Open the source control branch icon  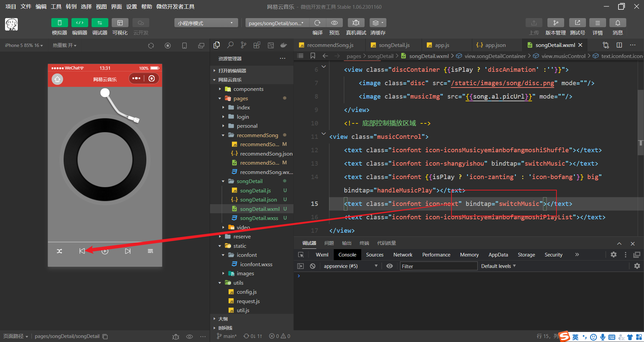point(244,45)
